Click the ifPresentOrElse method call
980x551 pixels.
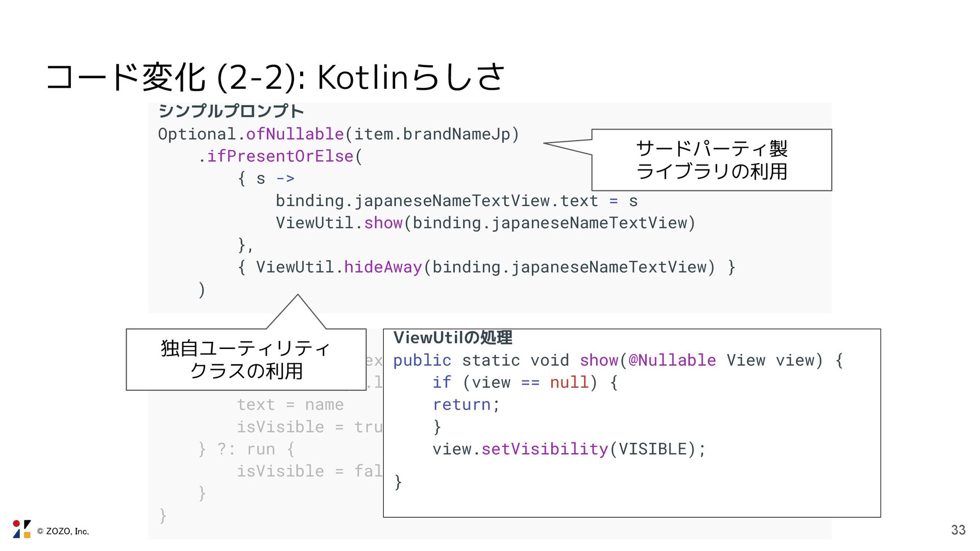pyautogui.click(x=280, y=156)
